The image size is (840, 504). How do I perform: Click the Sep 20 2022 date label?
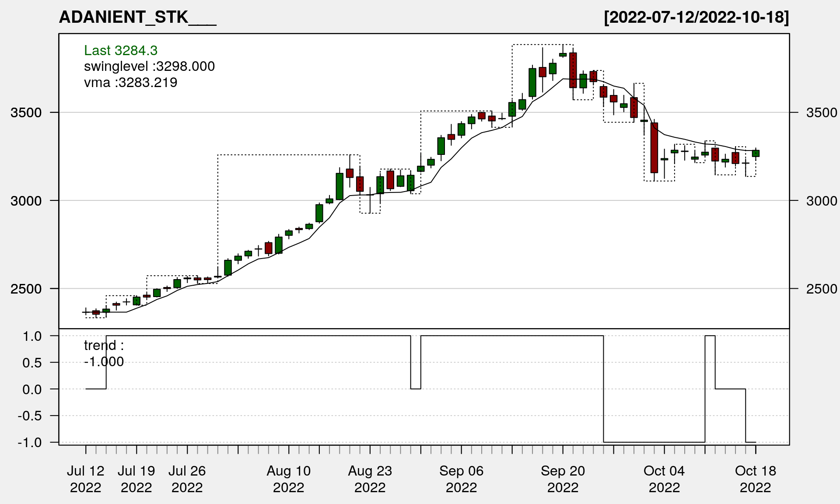pyautogui.click(x=563, y=479)
